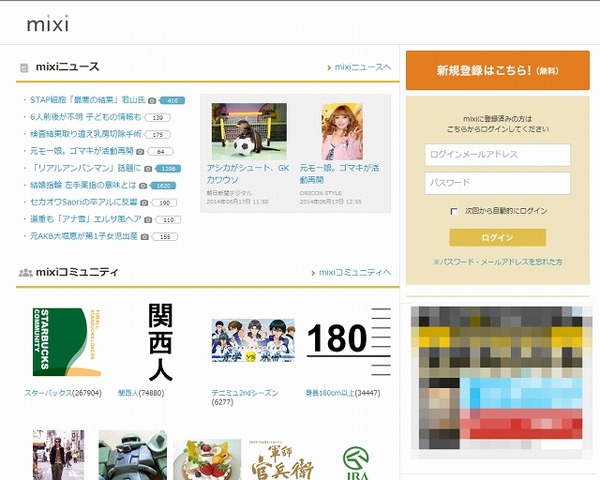The width and height of the screenshot is (600, 480).
Task: Open セカオワSaoriの卒アルに反響 headline
Action: 83,202
